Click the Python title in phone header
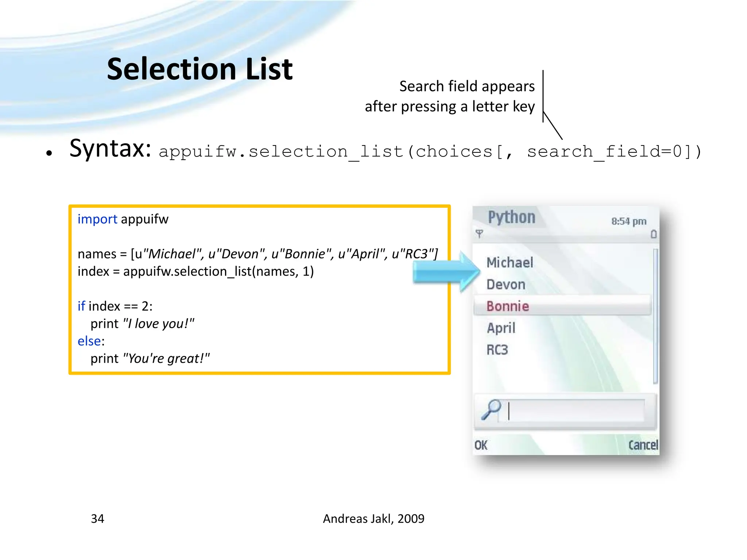 pyautogui.click(x=512, y=218)
